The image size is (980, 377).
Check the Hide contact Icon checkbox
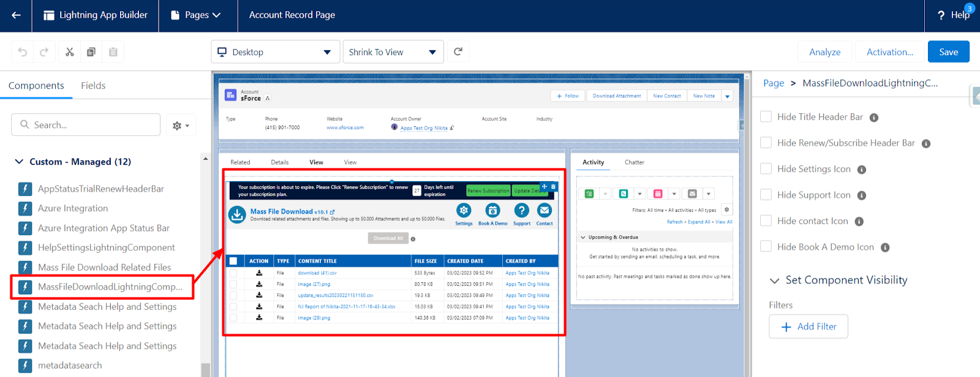[766, 220]
